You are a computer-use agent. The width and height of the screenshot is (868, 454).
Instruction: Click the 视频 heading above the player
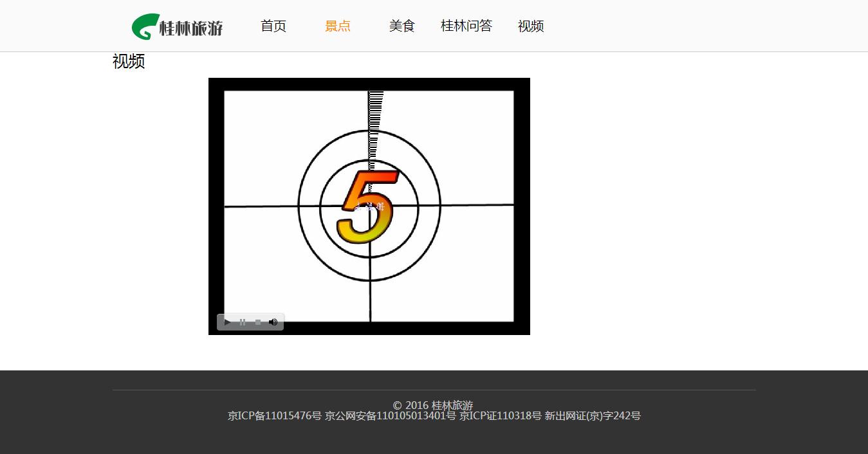129,62
